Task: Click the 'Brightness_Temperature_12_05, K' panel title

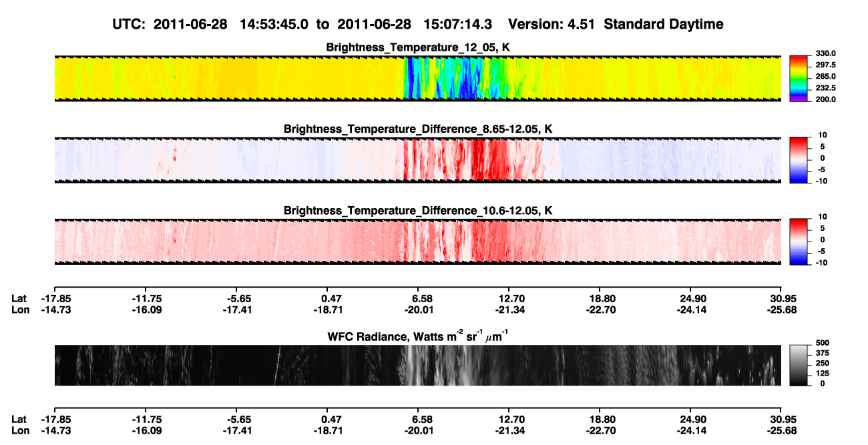Action: 418,47
